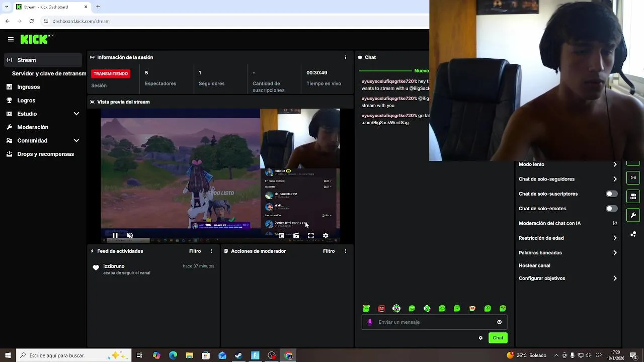
Task: Open a new browser tab
Action: [98, 7]
